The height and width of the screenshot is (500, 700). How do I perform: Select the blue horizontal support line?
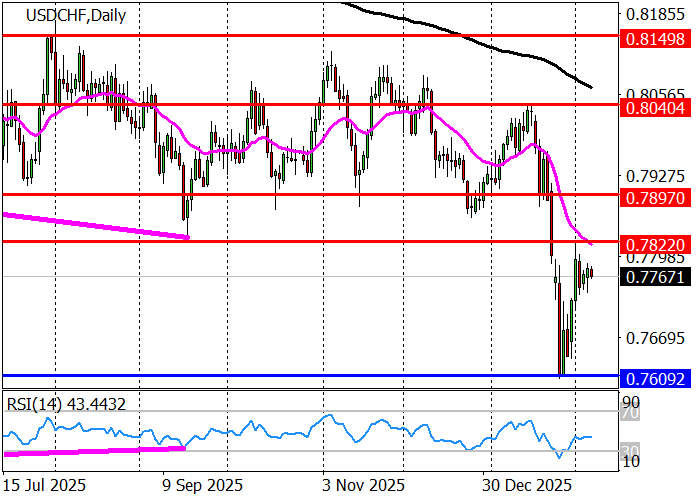pos(300,375)
